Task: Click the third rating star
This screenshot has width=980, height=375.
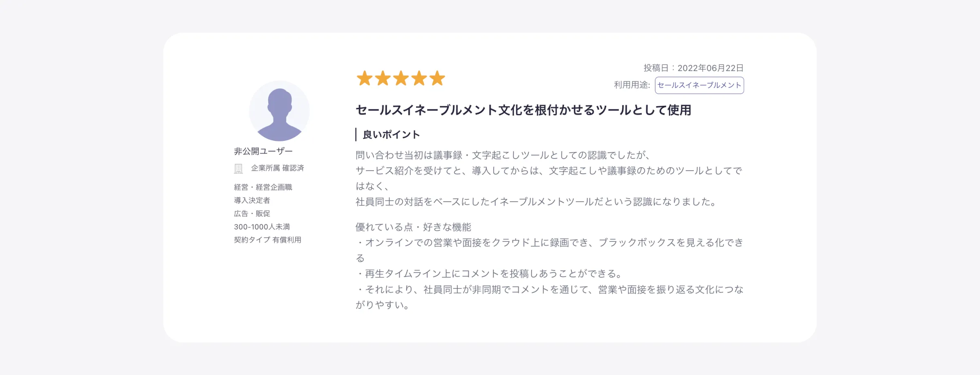Action: pos(401,78)
